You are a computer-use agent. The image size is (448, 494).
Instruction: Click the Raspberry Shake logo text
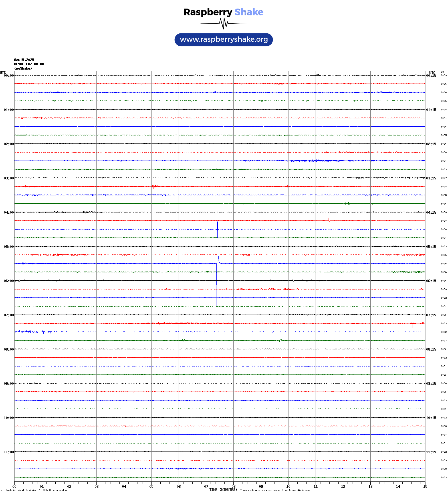point(223,12)
